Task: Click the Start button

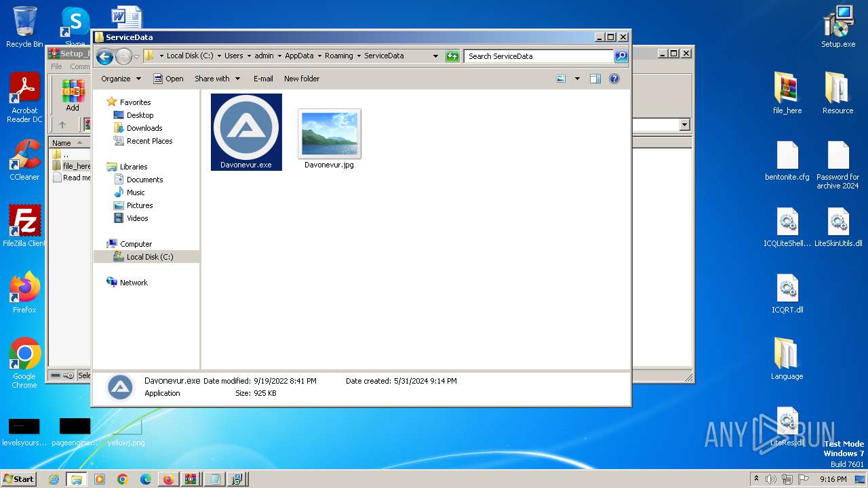Action: [x=18, y=479]
